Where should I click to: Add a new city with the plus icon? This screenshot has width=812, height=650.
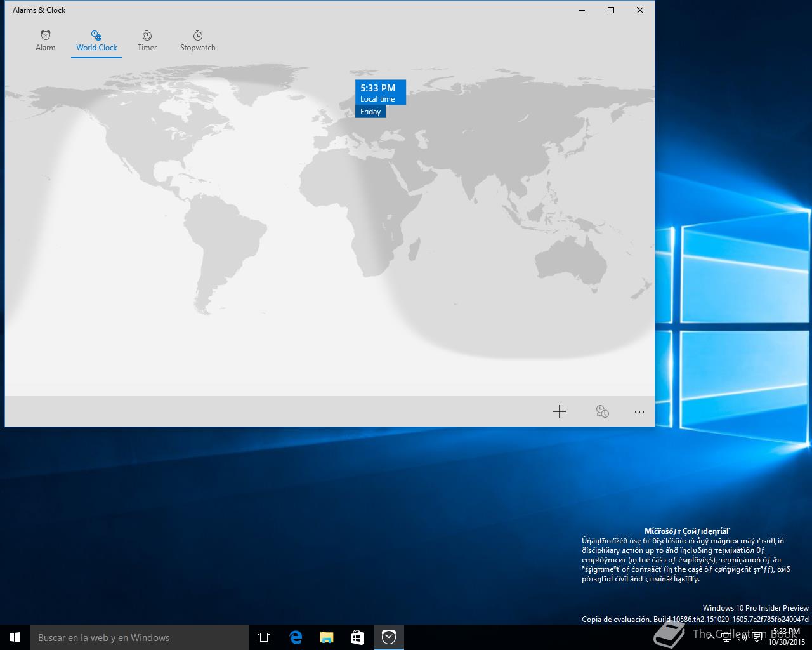pos(560,411)
